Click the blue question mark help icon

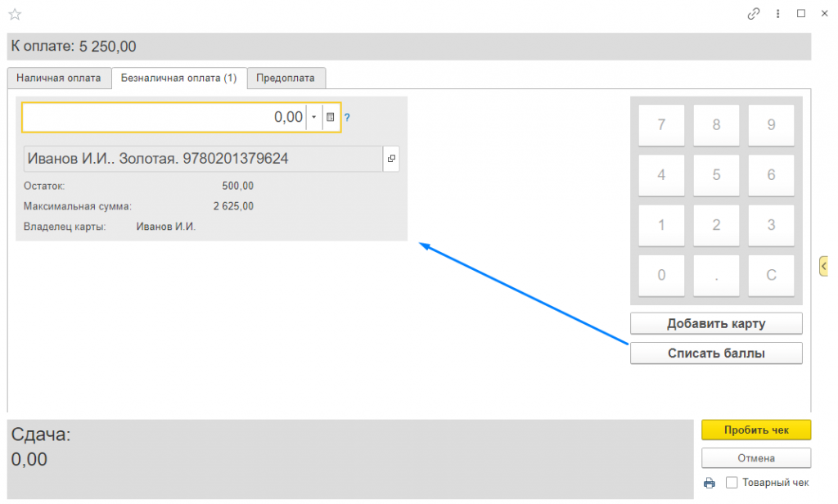(347, 118)
